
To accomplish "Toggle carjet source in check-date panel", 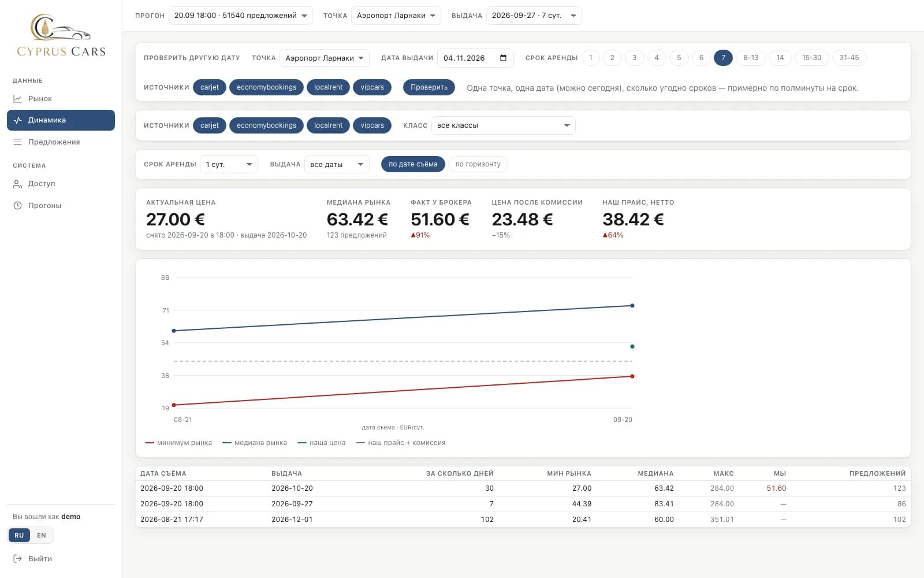I will pyautogui.click(x=210, y=87).
